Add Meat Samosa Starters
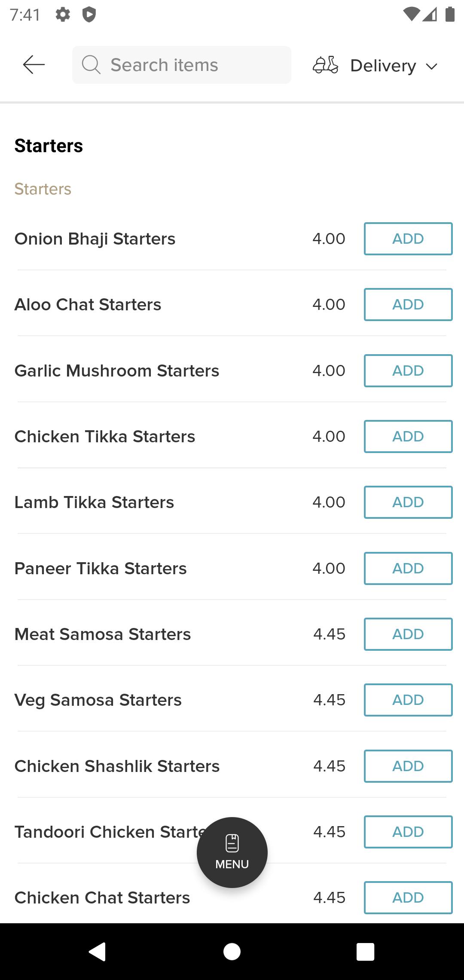The width and height of the screenshot is (464, 980). (408, 634)
